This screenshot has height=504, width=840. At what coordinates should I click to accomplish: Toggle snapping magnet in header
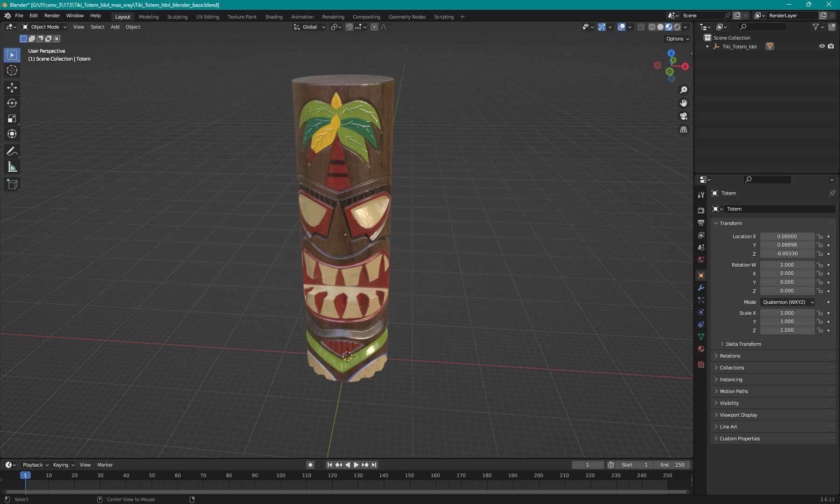pyautogui.click(x=349, y=27)
